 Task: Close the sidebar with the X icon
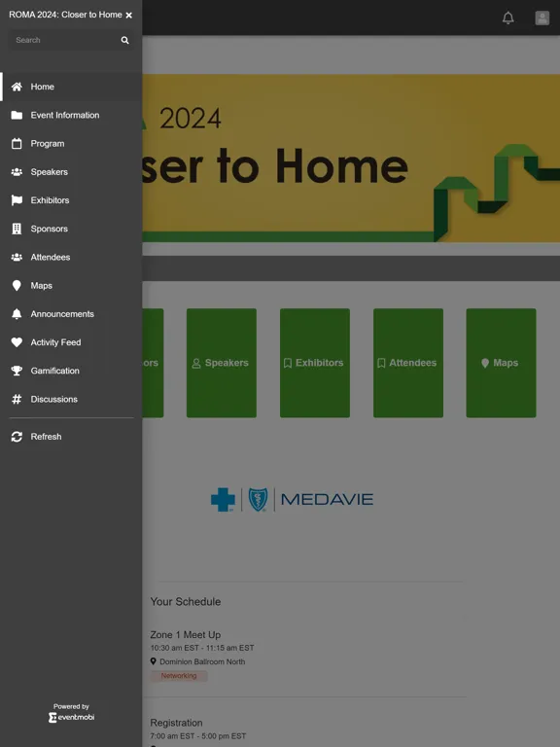tap(128, 16)
